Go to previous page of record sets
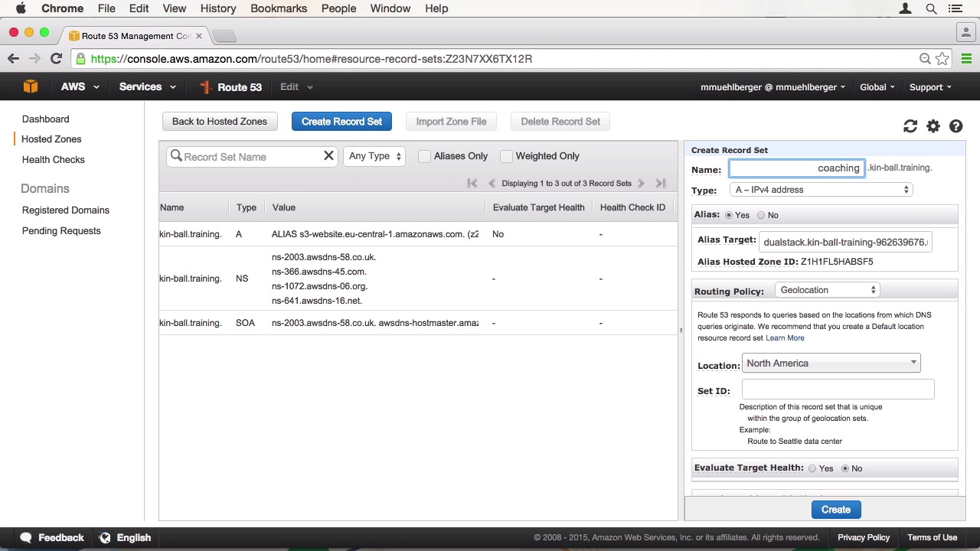 click(x=492, y=183)
